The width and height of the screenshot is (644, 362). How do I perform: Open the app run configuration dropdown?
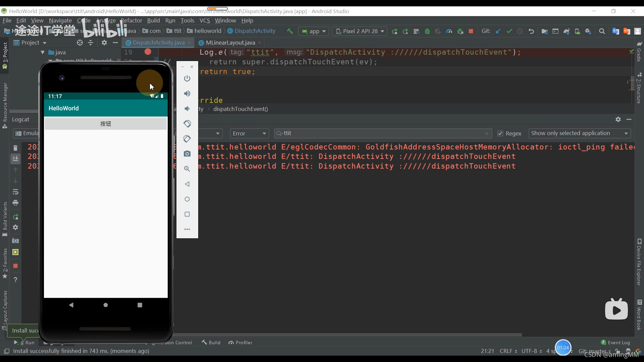tap(314, 31)
